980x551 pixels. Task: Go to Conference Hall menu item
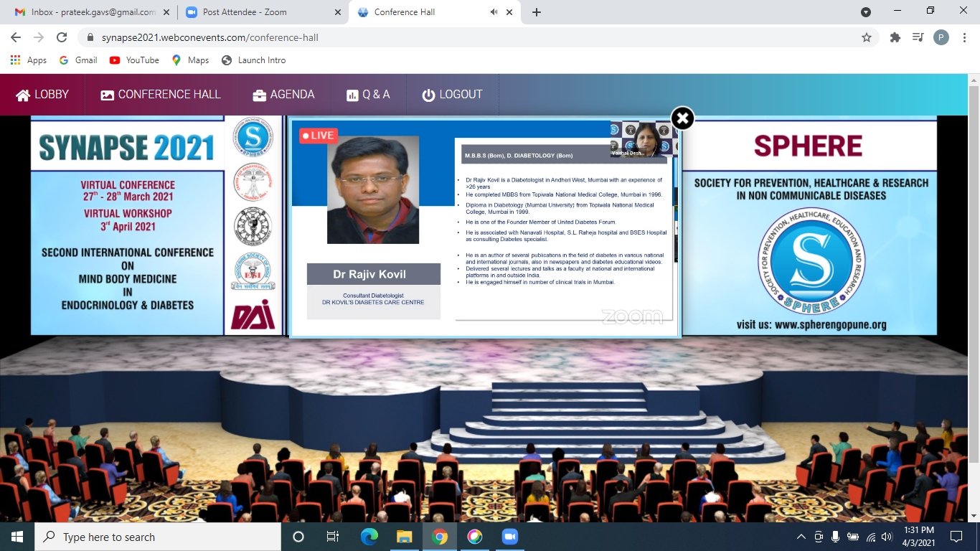161,95
